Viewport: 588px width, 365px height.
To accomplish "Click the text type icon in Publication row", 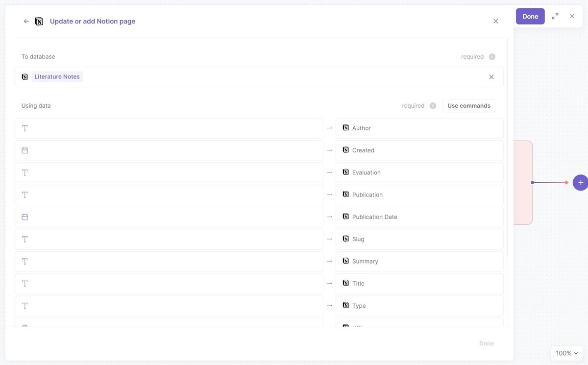I will tap(25, 195).
